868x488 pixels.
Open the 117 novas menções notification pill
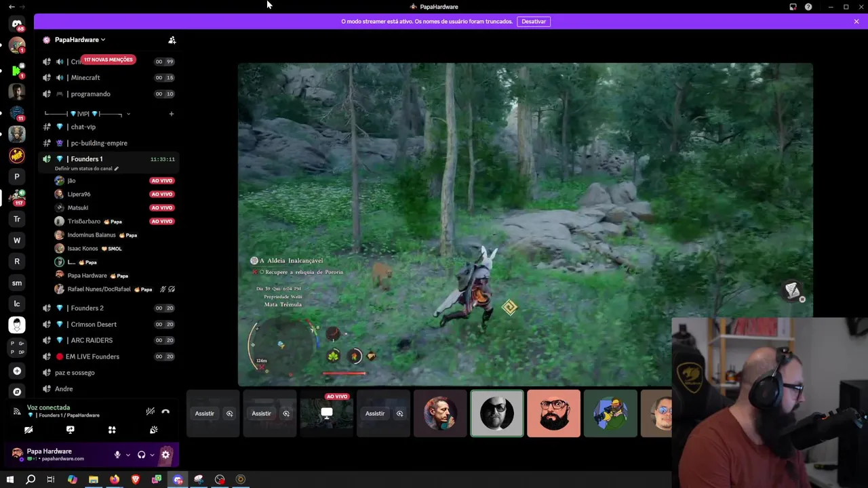(108, 60)
